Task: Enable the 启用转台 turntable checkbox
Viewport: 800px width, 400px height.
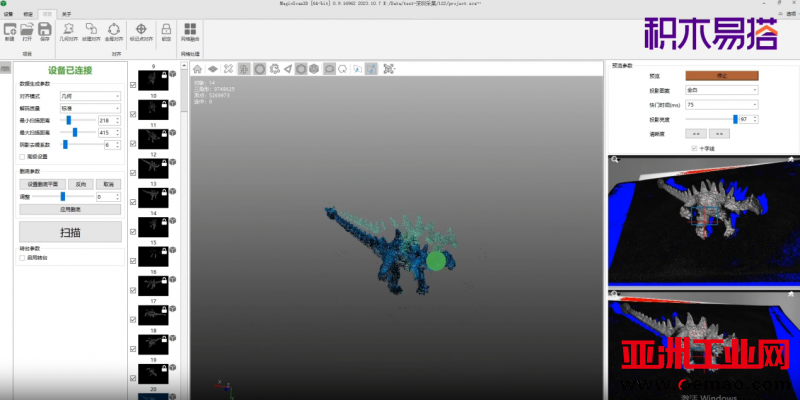Action: click(x=22, y=258)
